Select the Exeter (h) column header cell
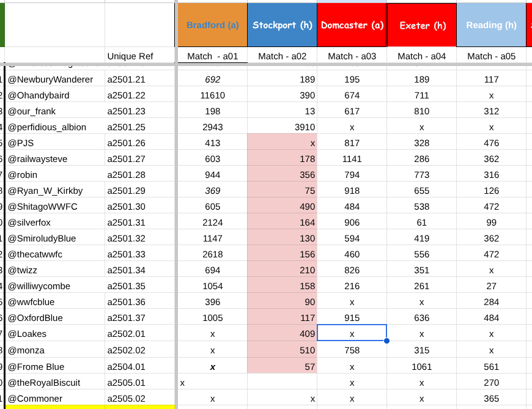The width and height of the screenshot is (532, 409). (422, 25)
